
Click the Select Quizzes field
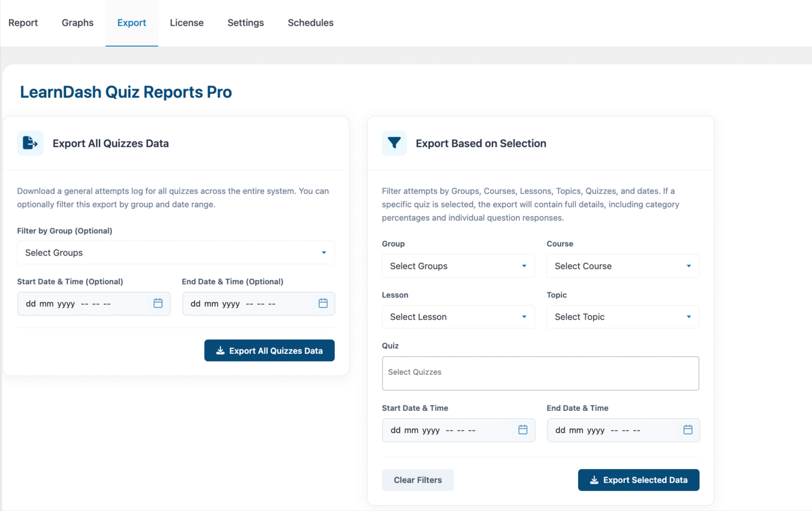540,373
